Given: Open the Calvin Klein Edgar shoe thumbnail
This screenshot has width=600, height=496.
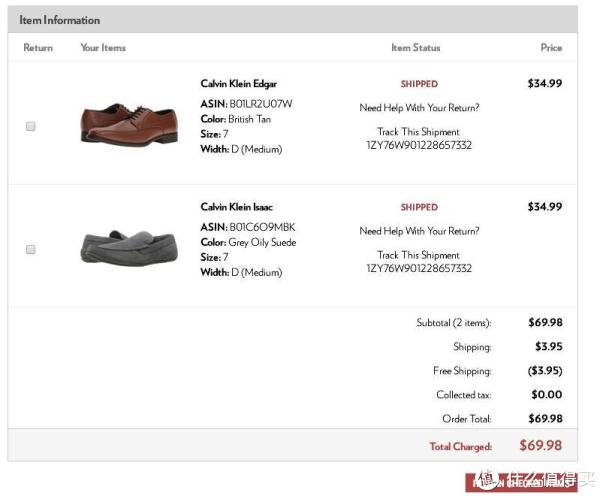Looking at the screenshot, I should [x=129, y=124].
